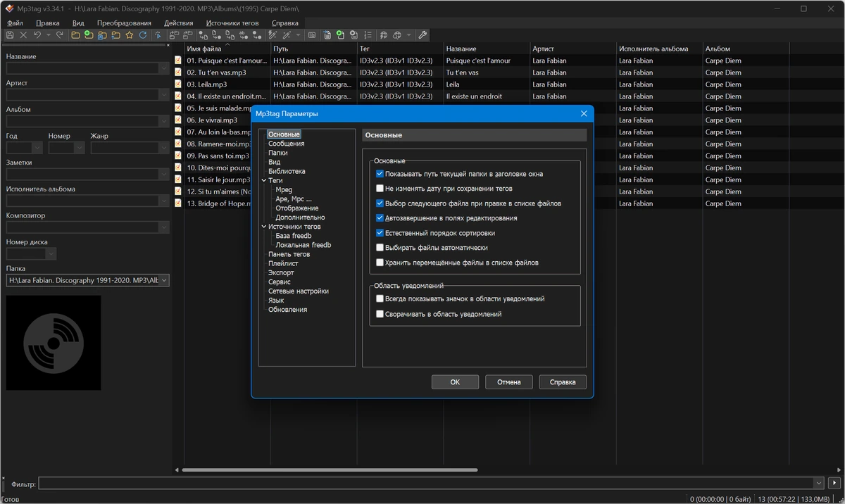Select 'Сетевые настройки' in the settings tree
Viewport: 845px width, 504px height.
pos(299,291)
